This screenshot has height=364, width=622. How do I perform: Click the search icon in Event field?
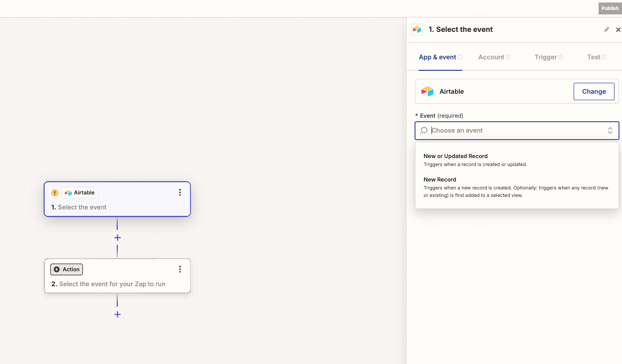point(423,131)
